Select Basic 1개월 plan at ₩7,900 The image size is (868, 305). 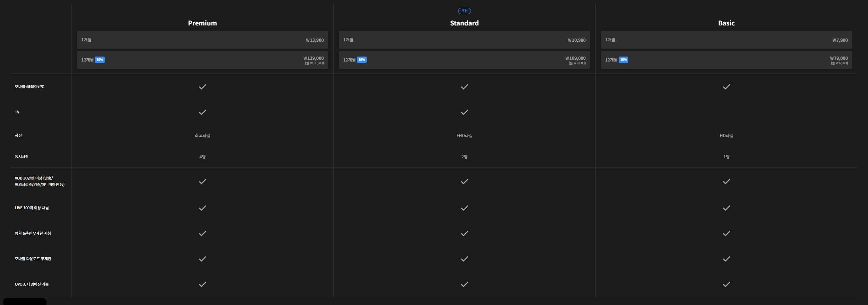[726, 40]
